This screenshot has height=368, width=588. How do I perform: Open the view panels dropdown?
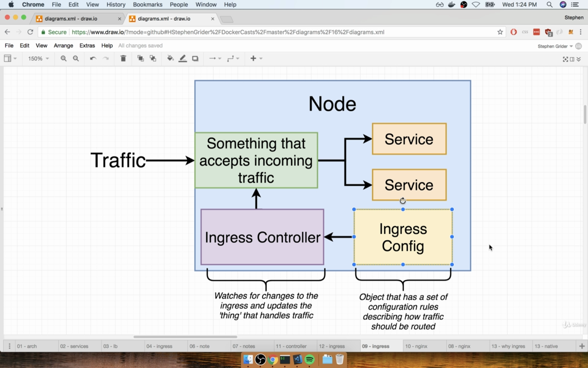(10, 58)
